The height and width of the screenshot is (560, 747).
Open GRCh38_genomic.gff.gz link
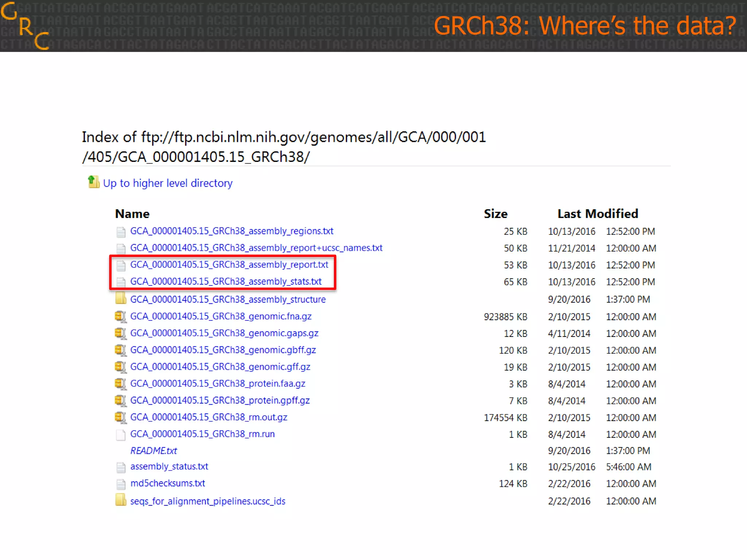pyautogui.click(x=220, y=366)
